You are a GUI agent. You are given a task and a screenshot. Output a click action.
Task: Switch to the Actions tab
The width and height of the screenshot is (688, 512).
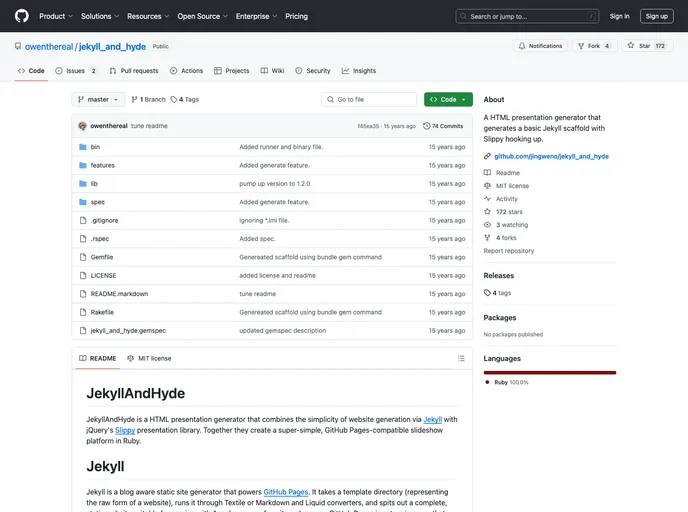(186, 71)
